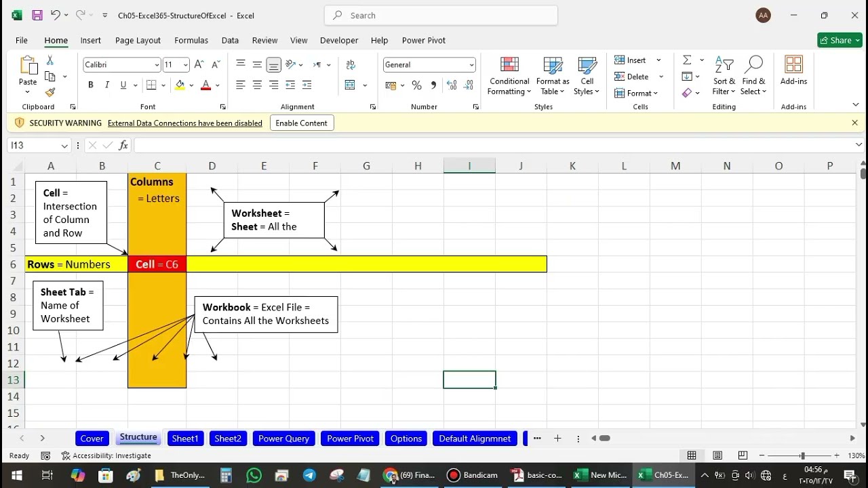
Task: Expand borders dropdown arrow
Action: (x=165, y=85)
